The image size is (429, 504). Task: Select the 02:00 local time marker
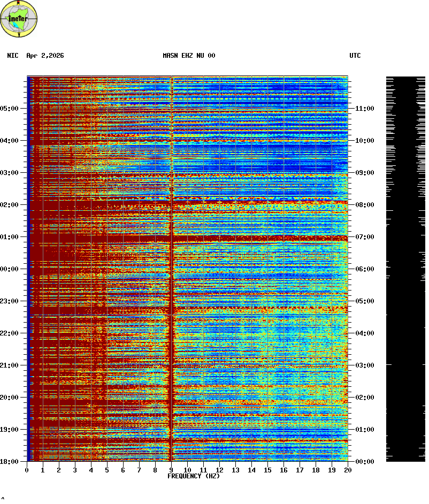pyautogui.click(x=10, y=205)
